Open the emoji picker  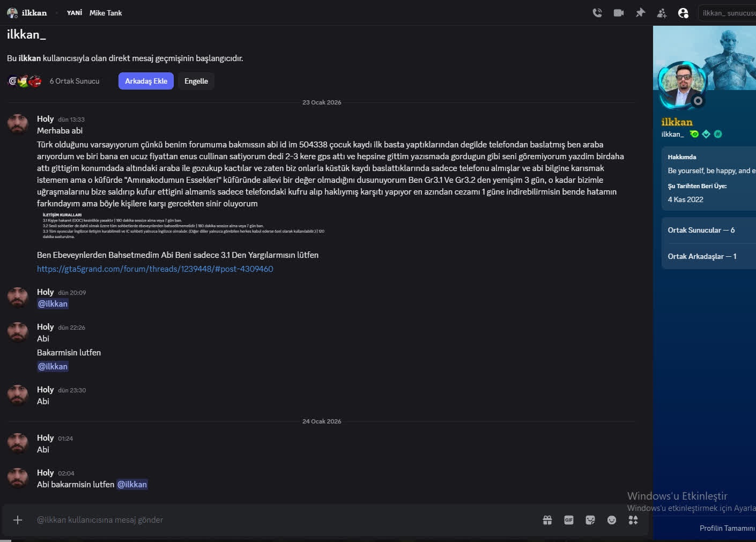(611, 520)
